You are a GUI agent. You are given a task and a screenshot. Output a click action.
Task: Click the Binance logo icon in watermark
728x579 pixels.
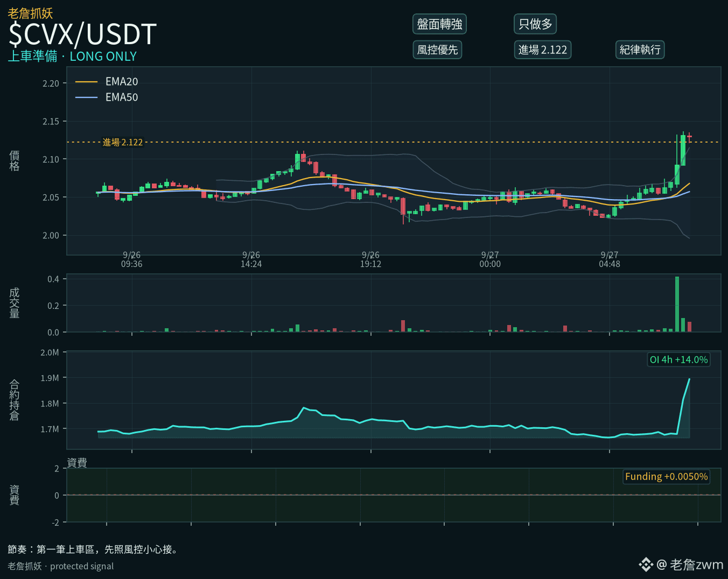(646, 564)
